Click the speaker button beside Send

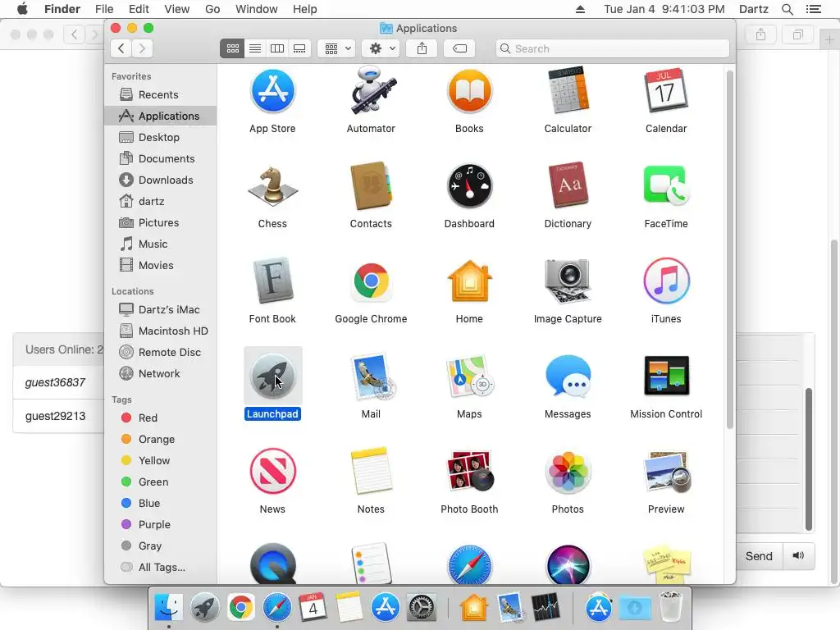point(798,556)
